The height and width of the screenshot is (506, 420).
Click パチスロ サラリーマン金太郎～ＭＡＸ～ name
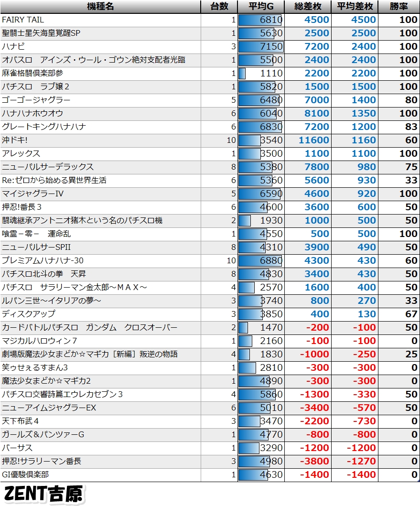[74, 288]
